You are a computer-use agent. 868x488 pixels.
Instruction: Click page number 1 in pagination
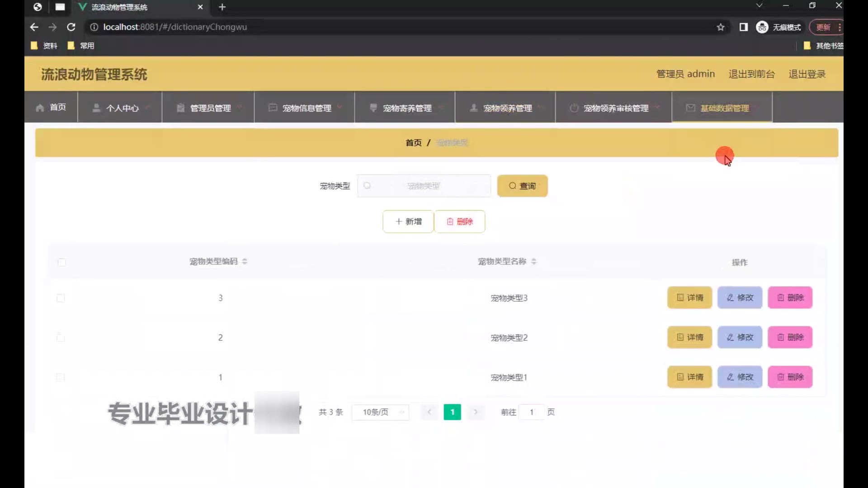452,412
